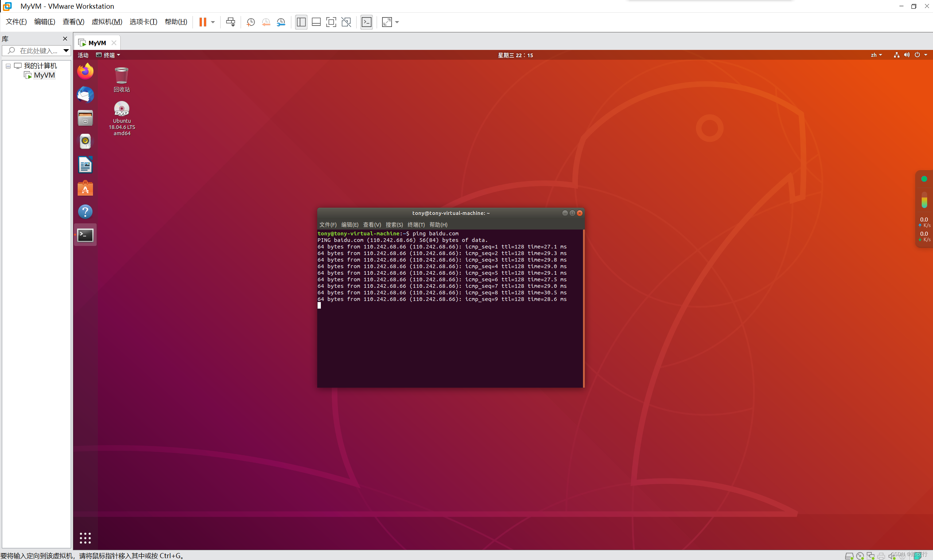Click 活动 in the Ubuntu top bar

point(83,55)
